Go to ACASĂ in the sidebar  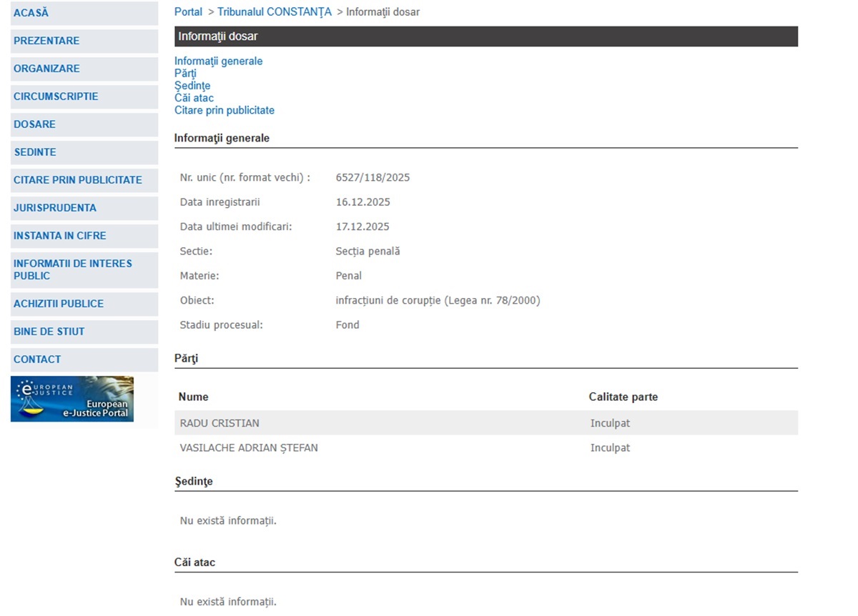tap(84, 13)
